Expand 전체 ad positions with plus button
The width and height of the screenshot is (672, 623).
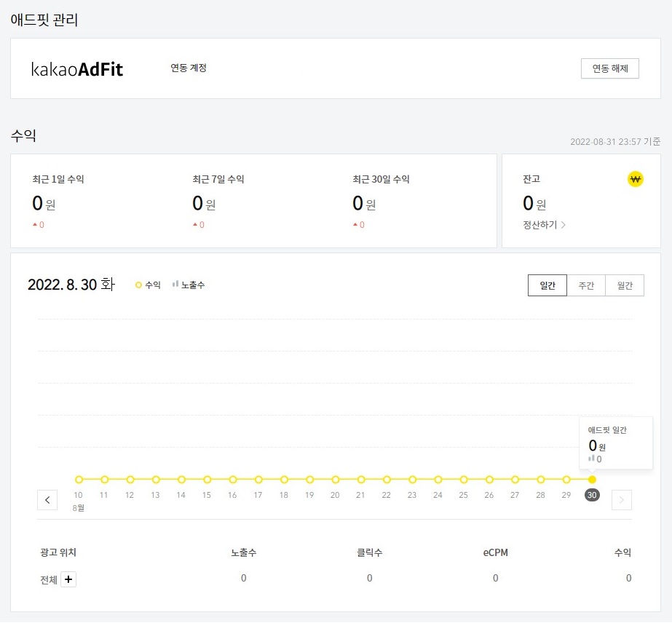click(x=68, y=579)
